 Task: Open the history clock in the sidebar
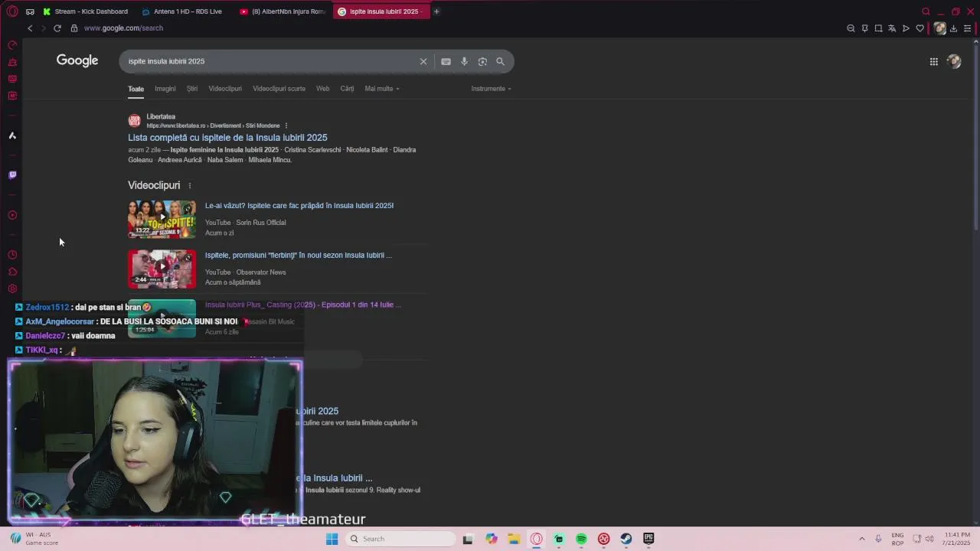[12, 255]
